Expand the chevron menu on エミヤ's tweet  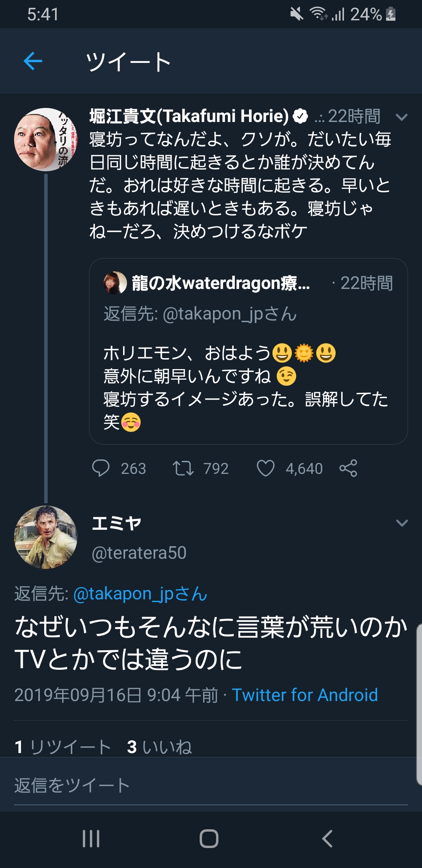pyautogui.click(x=402, y=523)
